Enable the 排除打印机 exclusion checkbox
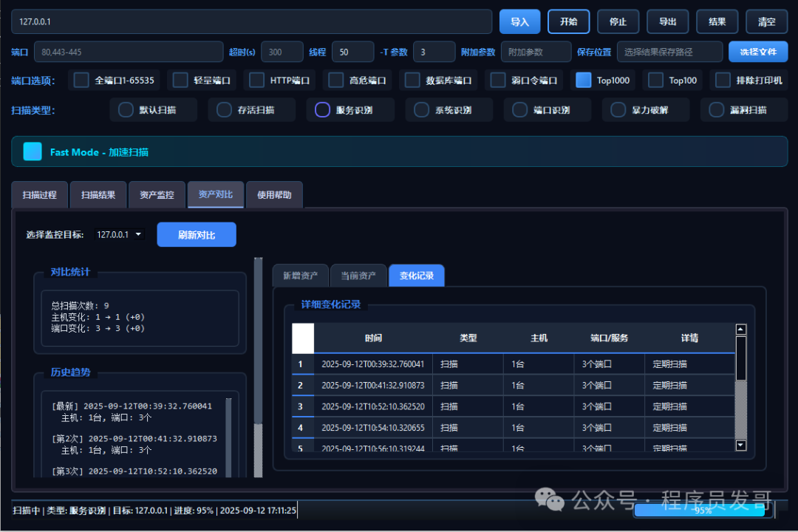This screenshot has width=798, height=532. pos(722,80)
